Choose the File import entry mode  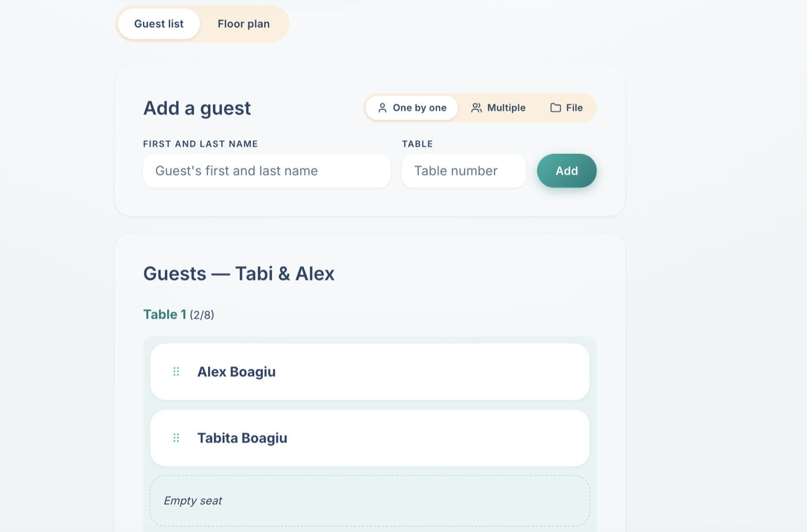pyautogui.click(x=566, y=108)
